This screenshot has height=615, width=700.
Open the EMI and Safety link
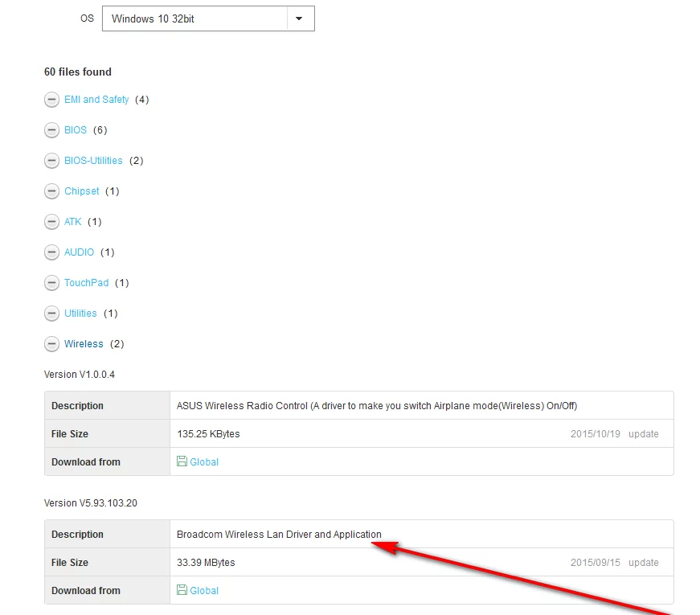coord(96,100)
